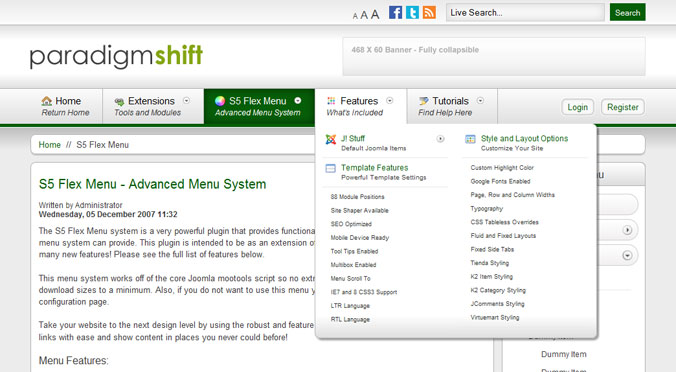Click the green Search button
Image resolution: width=676 pixels, height=372 pixels.
[627, 13]
